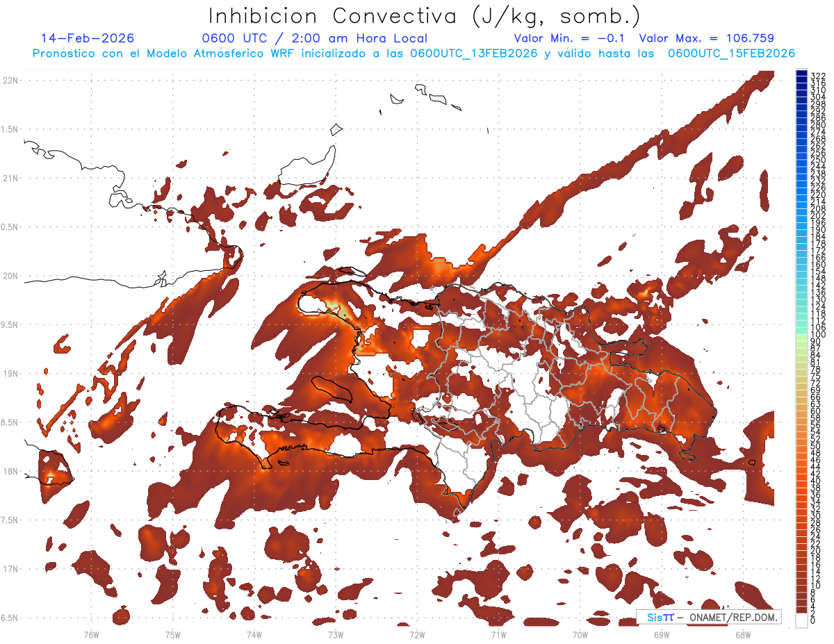Image resolution: width=834 pixels, height=644 pixels.
Task: Click the '40' colorbar value
Action: [x=815, y=481]
